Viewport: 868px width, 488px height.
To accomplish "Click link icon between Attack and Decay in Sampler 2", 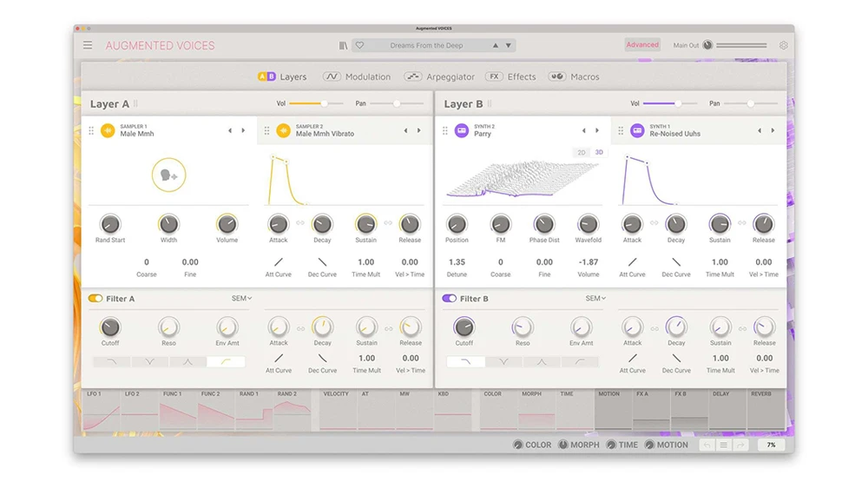I will point(300,223).
